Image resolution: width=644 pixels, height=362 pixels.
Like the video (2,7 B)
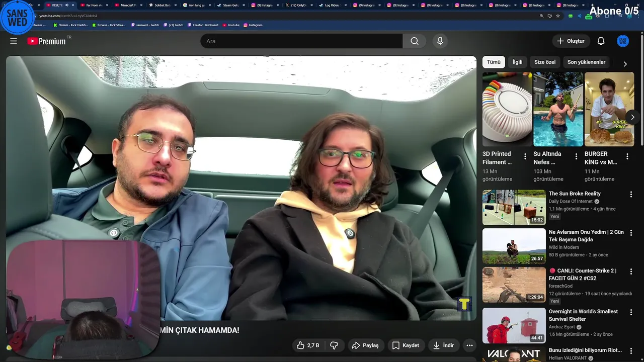coord(307,345)
